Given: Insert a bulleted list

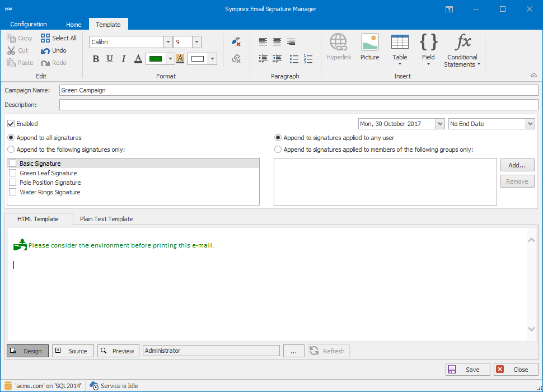Looking at the screenshot, I should (x=294, y=59).
